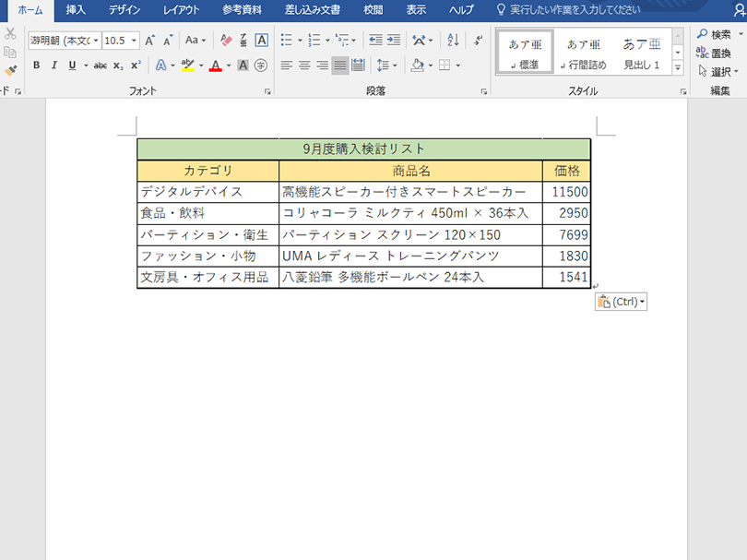The width and height of the screenshot is (747, 560).
Task: Open the red font color swatch
Action: click(215, 66)
